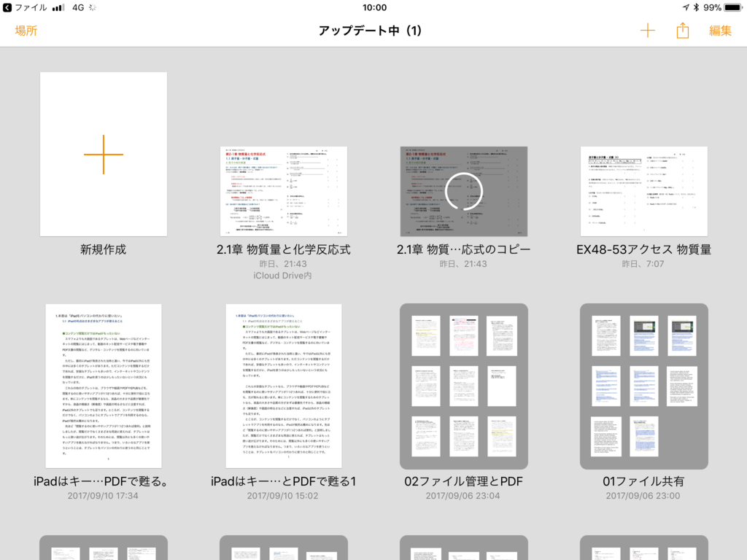The width and height of the screenshot is (747, 560).
Task: Open the EX48-53アクセス 物質量 document thumbnail
Action: 643,192
